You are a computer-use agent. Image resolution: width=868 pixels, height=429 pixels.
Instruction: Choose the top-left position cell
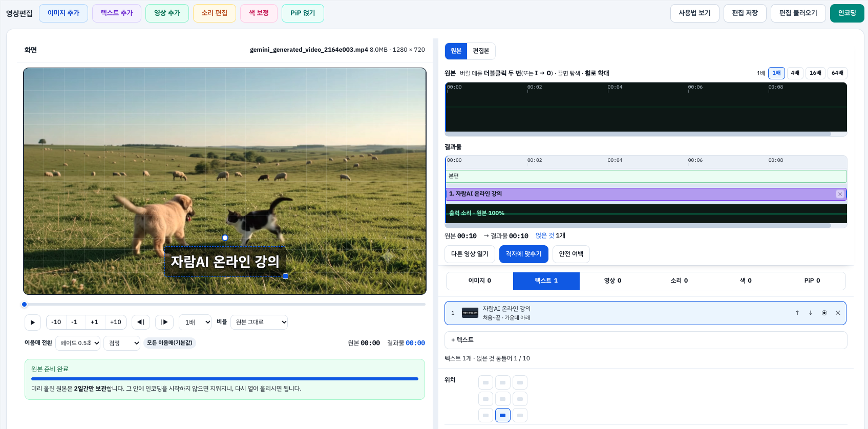tap(485, 382)
